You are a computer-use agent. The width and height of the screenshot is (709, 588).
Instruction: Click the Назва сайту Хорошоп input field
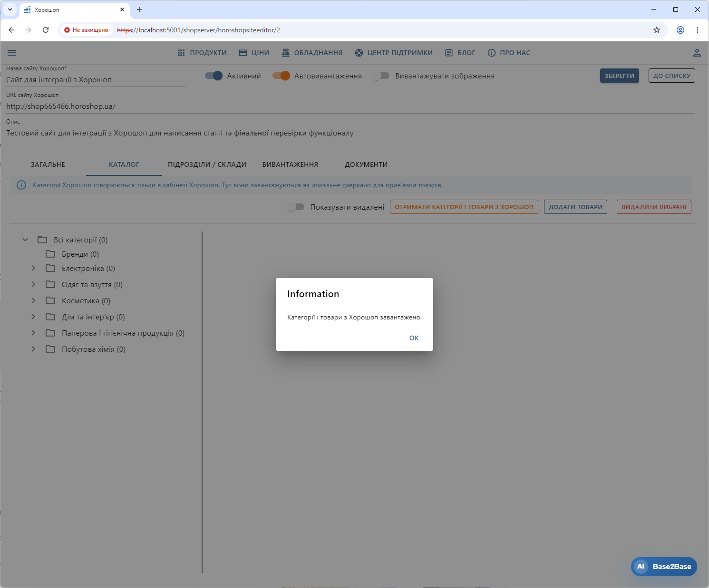[96, 80]
